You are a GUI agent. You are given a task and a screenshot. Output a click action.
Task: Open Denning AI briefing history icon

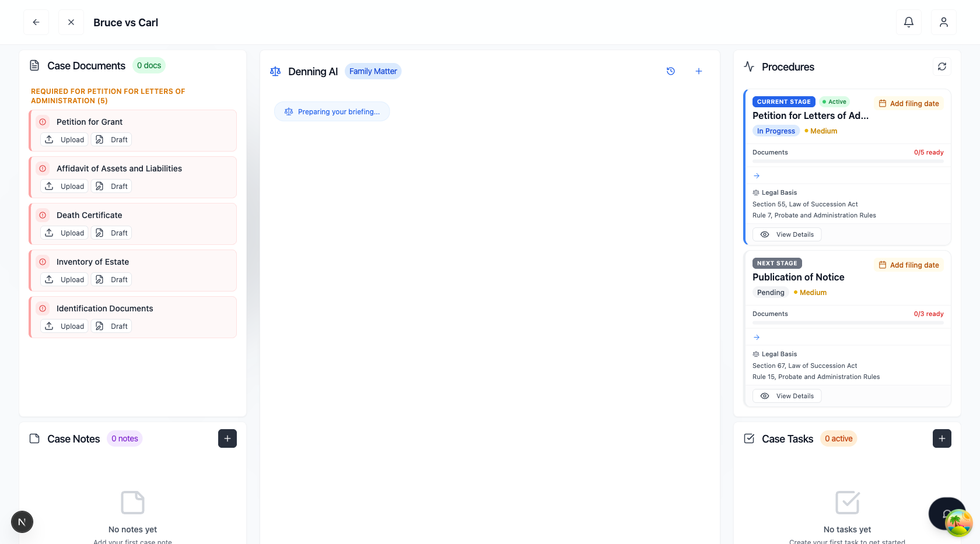pos(670,71)
